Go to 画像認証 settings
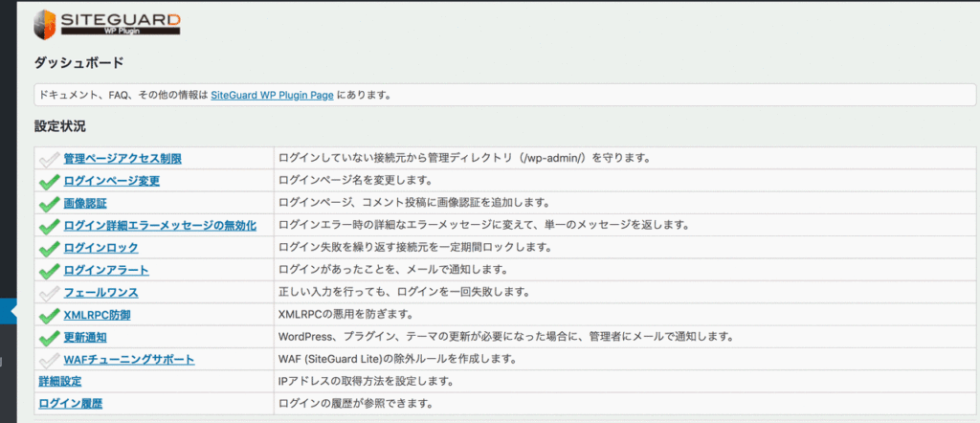980x423 pixels. 85,204
